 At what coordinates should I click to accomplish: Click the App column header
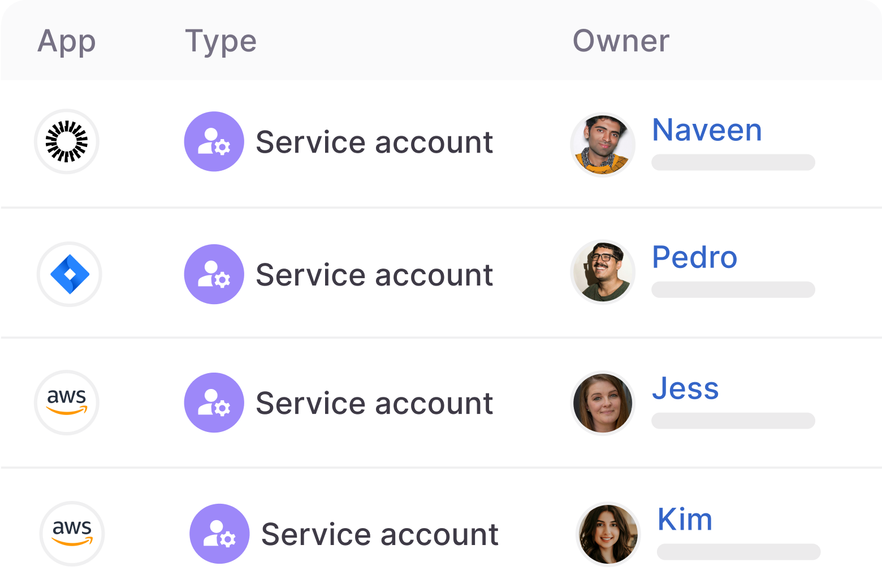[x=66, y=41]
